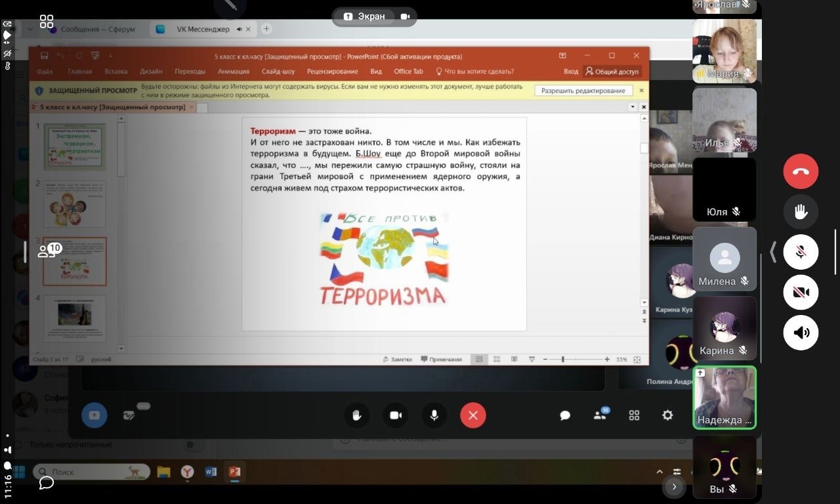Open the Дизайн ribbon tab
Screen dimensions: 840x504
tap(151, 72)
